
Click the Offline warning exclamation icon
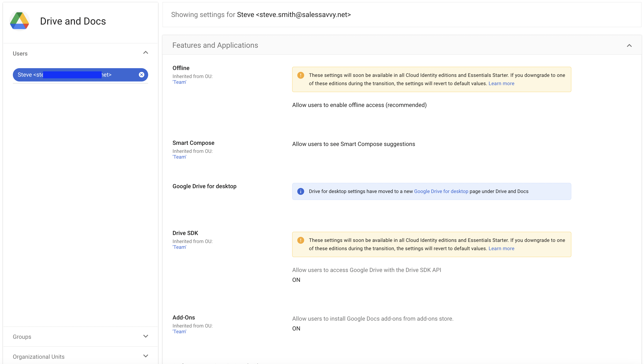click(300, 75)
